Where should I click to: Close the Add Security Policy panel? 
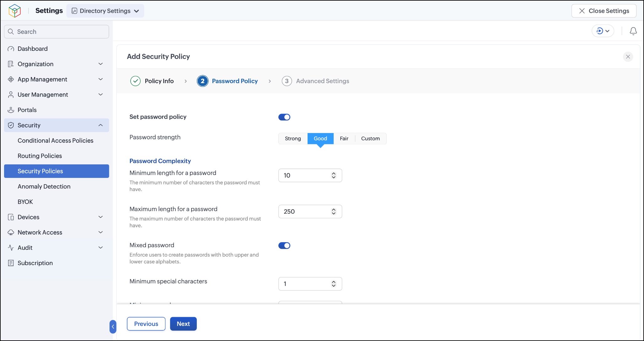tap(628, 57)
